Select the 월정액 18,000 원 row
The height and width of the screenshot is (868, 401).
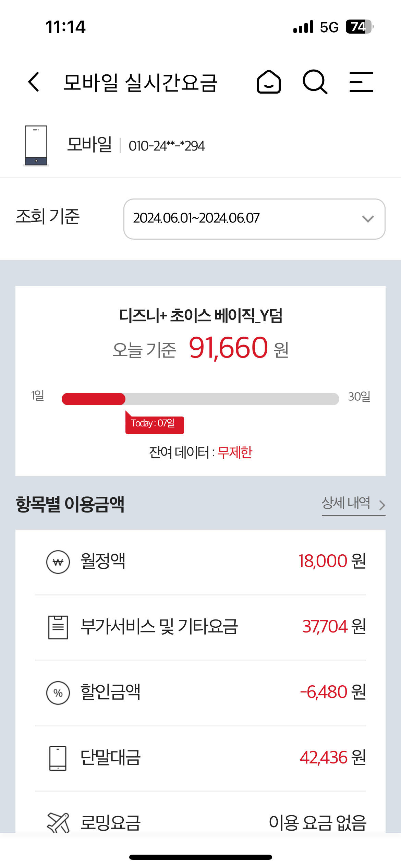pyautogui.click(x=200, y=562)
